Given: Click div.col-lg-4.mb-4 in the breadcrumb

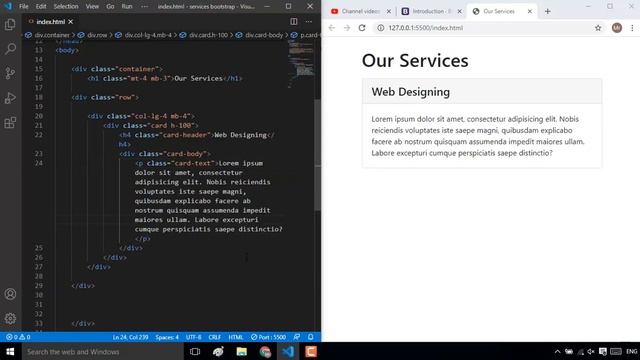Looking at the screenshot, I should [148, 35].
